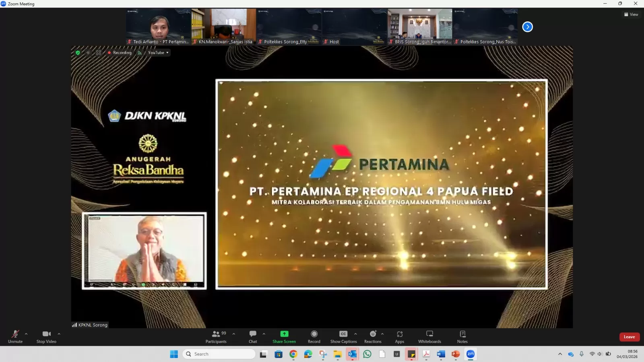Click the AI Companion sparkle icon
The height and width of the screenshot is (362, 644).
pyautogui.click(x=88, y=53)
